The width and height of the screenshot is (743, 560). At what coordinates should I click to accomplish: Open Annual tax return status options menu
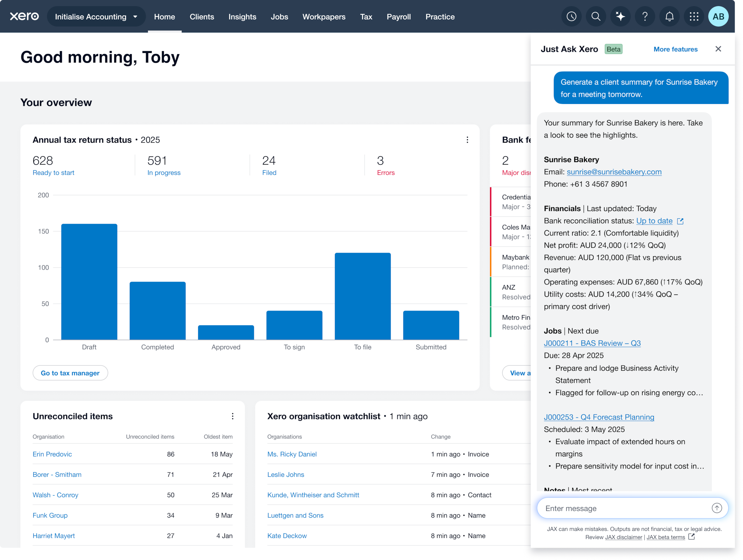467,140
